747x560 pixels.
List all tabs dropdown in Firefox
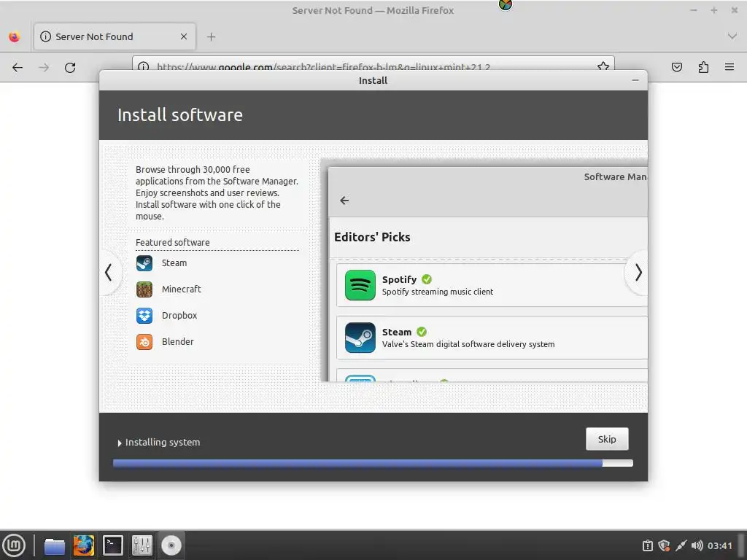pyautogui.click(x=732, y=36)
